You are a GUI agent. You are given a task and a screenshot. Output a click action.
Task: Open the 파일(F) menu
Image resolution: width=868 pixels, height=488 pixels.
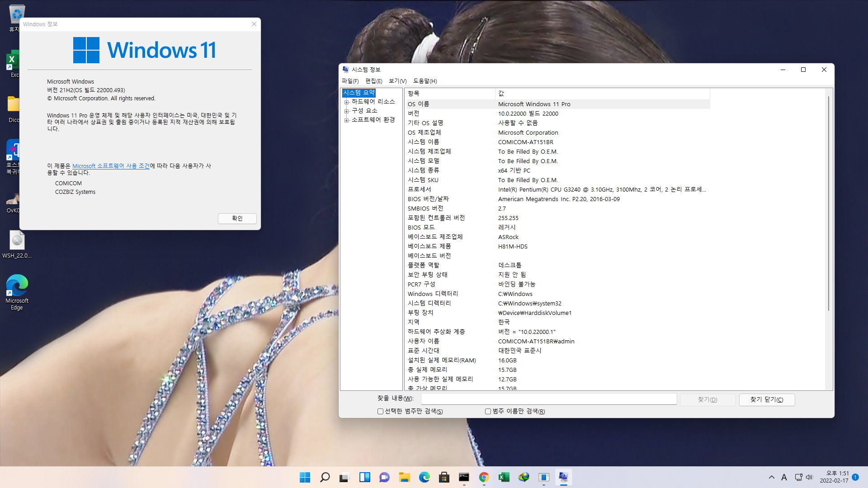[350, 81]
